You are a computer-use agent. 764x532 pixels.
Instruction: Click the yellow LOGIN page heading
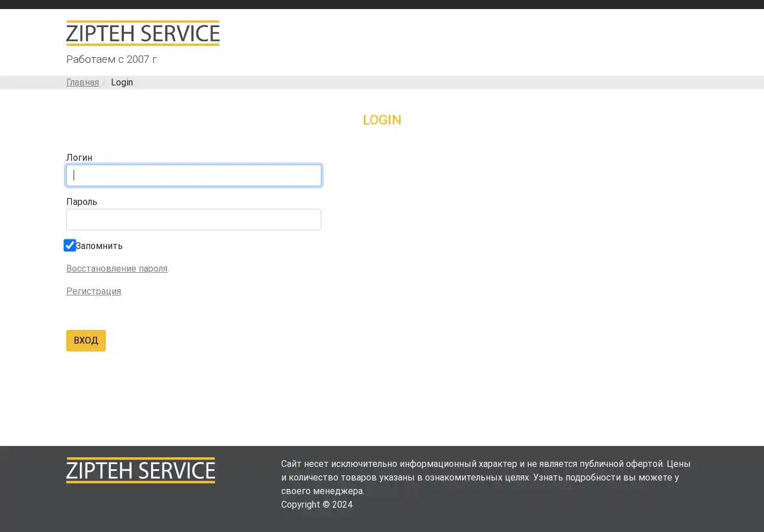[x=382, y=120]
